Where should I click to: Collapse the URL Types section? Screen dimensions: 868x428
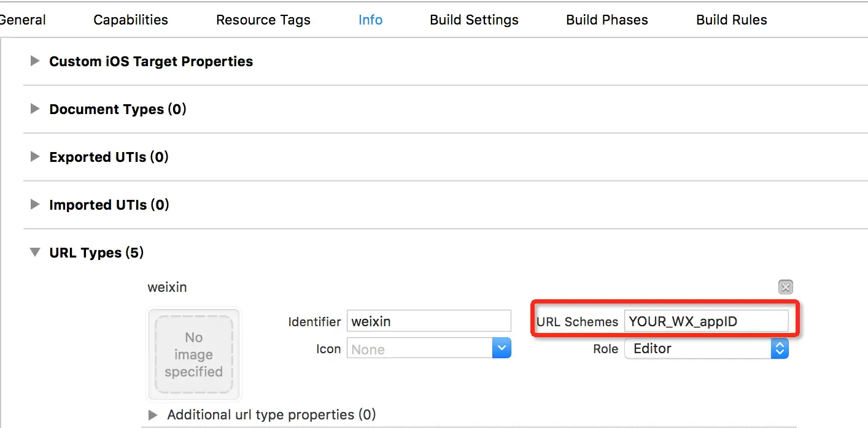tap(36, 253)
